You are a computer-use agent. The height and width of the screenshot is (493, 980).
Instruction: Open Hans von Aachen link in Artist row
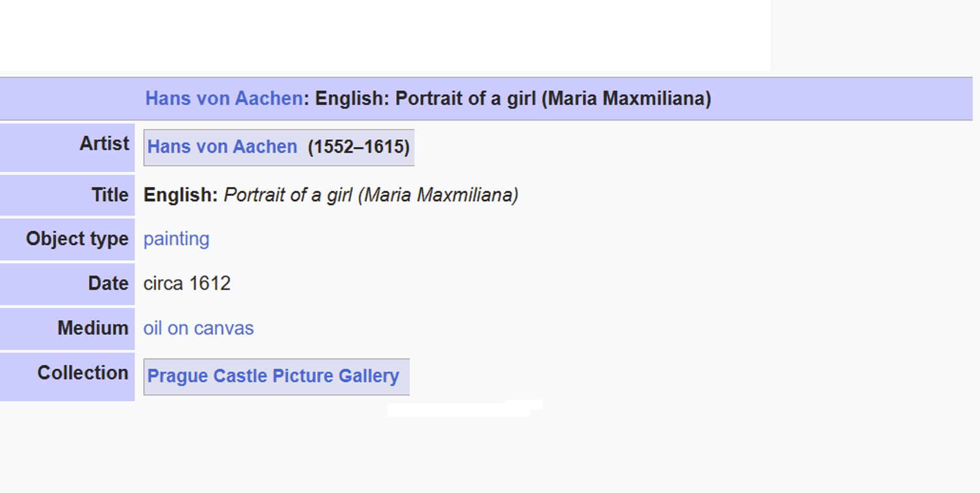[x=222, y=147]
